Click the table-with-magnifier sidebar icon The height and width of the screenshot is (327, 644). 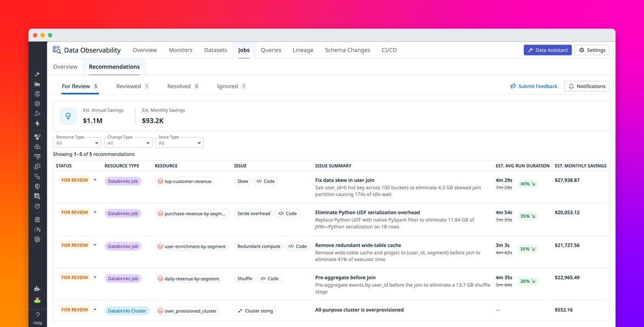pos(37,196)
